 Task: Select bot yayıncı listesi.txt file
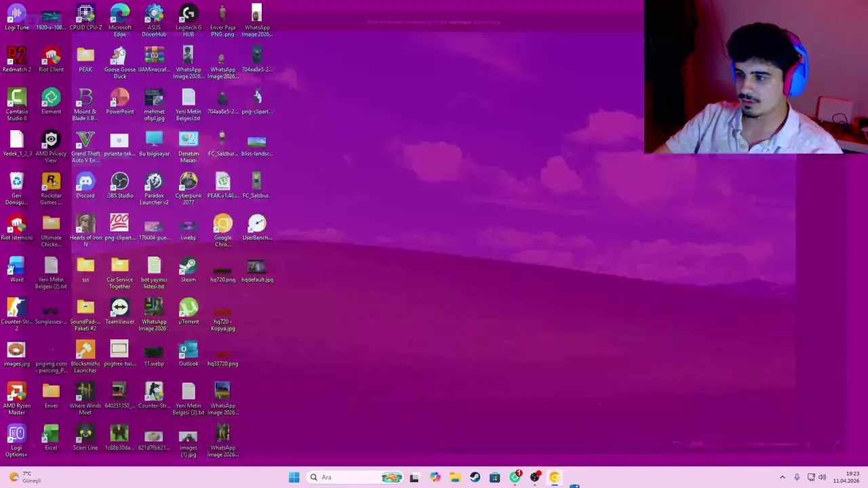coord(154,273)
